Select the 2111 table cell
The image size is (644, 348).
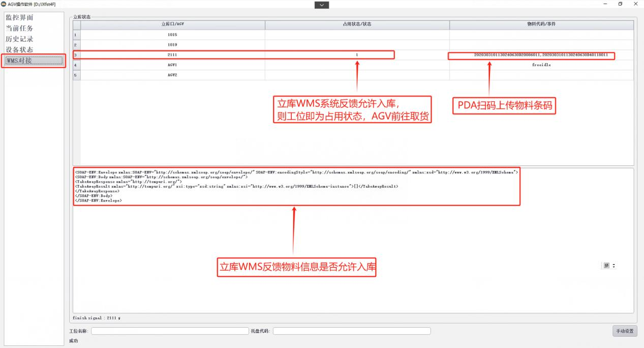(x=173, y=55)
